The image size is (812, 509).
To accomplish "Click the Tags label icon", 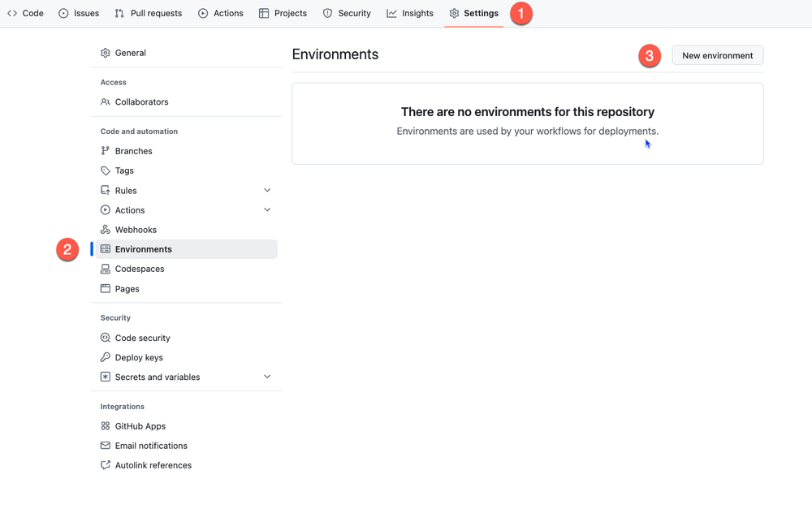I will pos(105,170).
